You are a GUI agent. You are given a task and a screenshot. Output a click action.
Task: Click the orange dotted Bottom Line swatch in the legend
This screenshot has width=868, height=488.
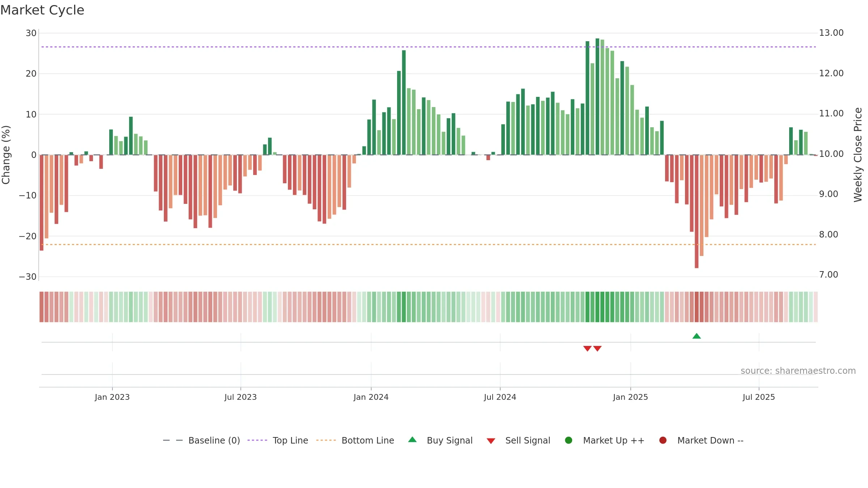click(326, 440)
